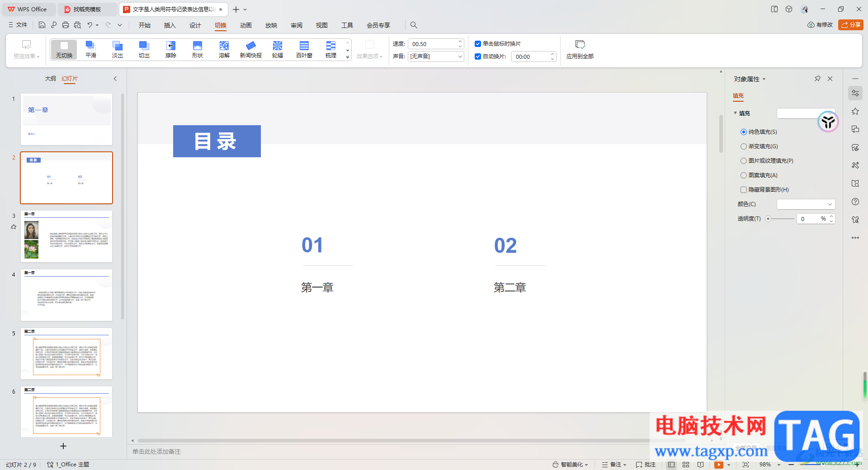The height and width of the screenshot is (470, 868).
Task: Open the 放映 ribbon tab
Action: point(271,25)
